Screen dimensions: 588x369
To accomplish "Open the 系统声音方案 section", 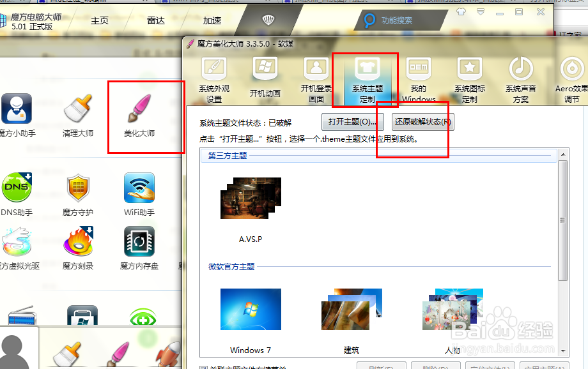I will point(521,80).
